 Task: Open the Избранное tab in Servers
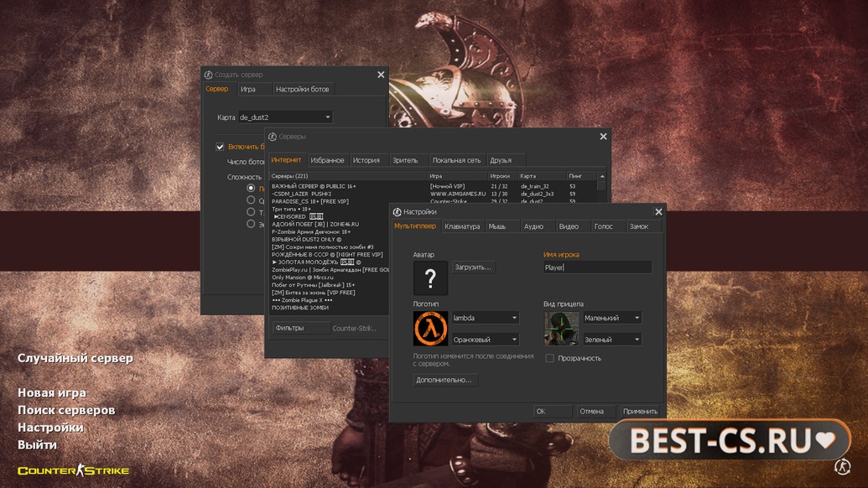tap(327, 160)
